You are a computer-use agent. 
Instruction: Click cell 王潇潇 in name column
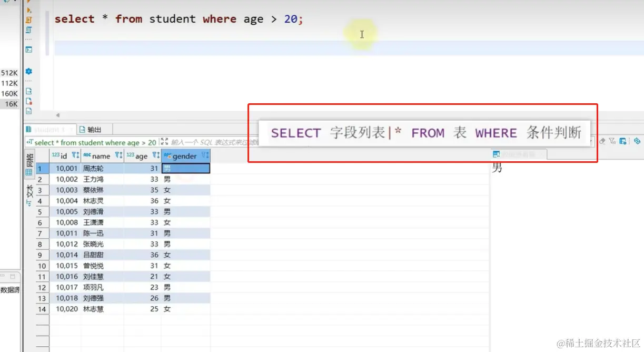[x=102, y=222]
